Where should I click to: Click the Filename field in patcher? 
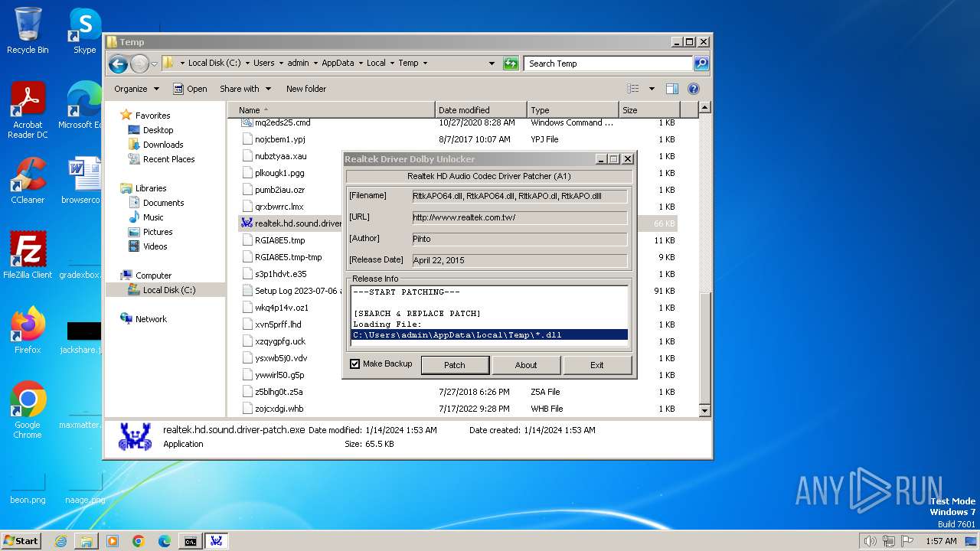pos(519,196)
